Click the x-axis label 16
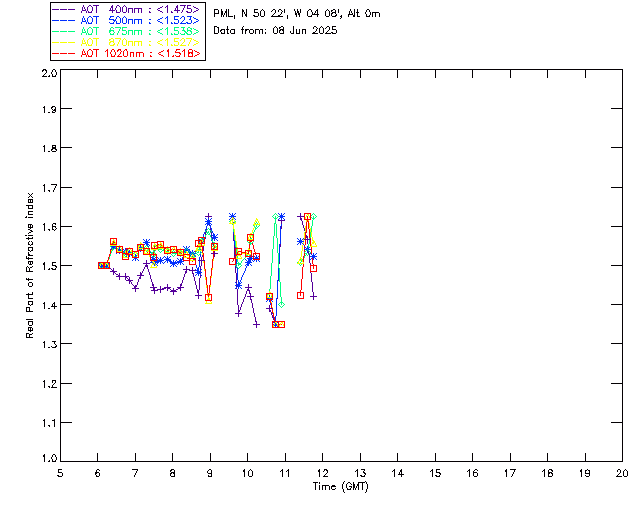Image resolution: width=640 pixels, height=512 pixels. click(472, 473)
